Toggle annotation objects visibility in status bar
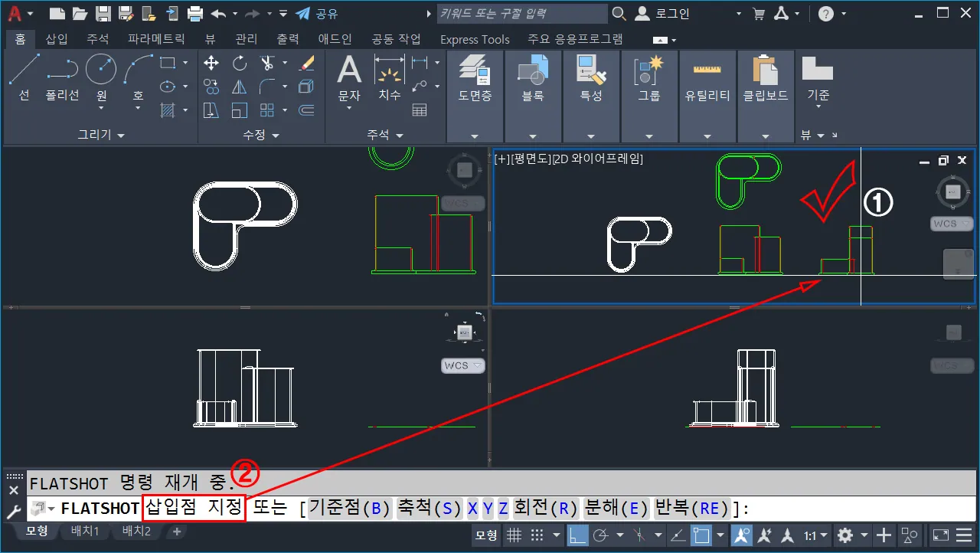This screenshot has height=553, width=980. pyautogui.click(x=740, y=535)
